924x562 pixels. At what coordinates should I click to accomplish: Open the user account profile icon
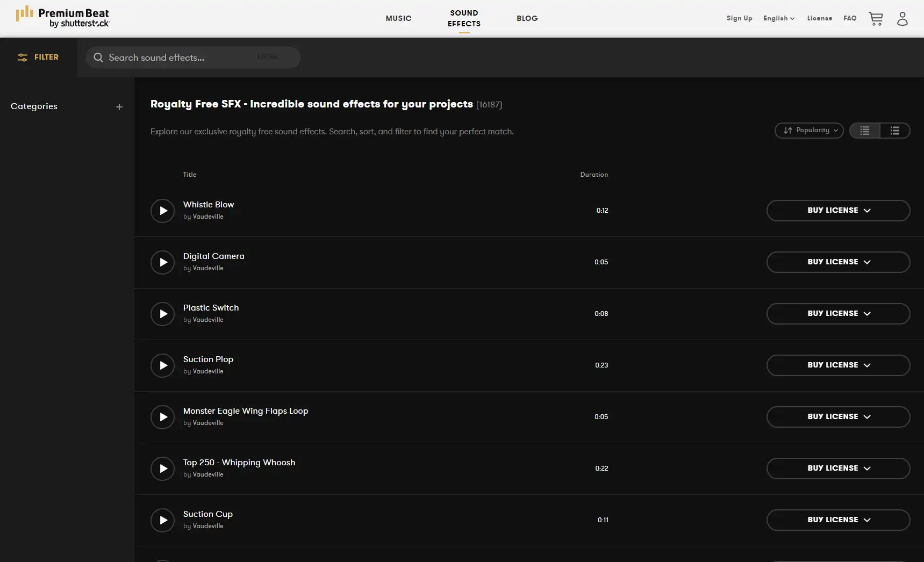click(x=902, y=19)
